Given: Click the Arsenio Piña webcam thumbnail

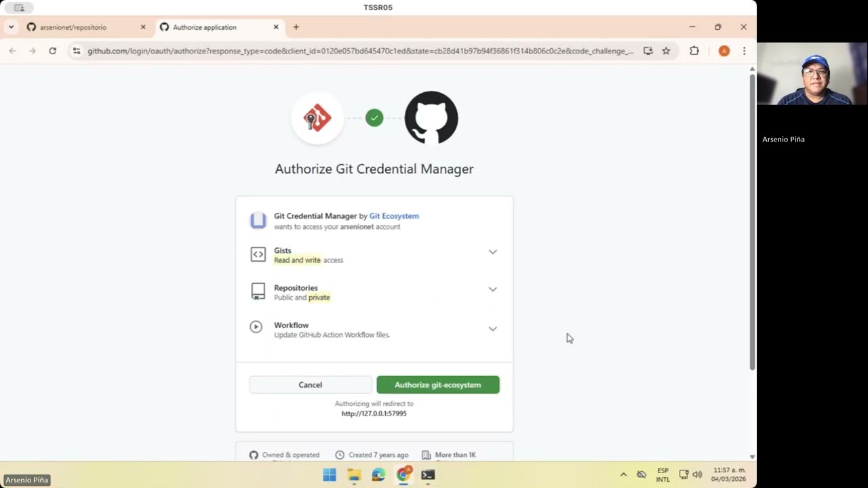Looking at the screenshot, I should [812, 74].
